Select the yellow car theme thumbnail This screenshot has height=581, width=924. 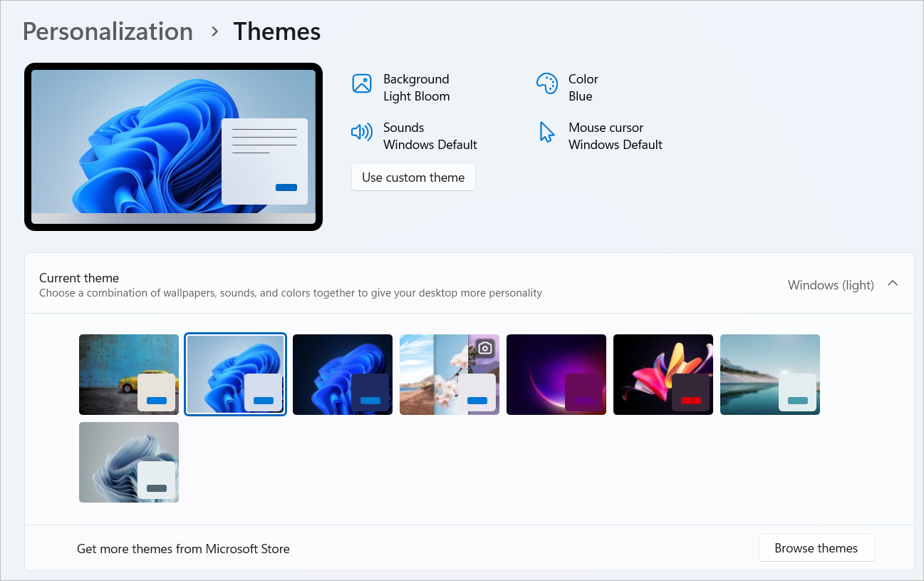(x=128, y=374)
